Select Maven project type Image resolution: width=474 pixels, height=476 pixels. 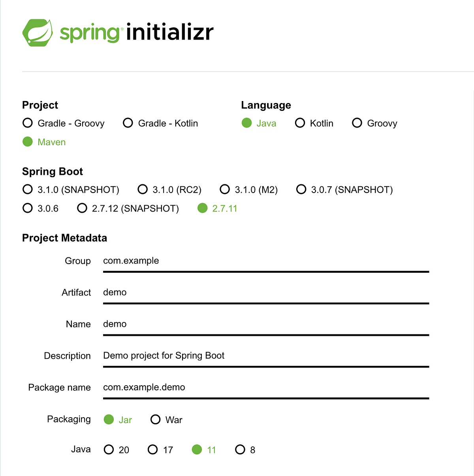click(x=28, y=142)
